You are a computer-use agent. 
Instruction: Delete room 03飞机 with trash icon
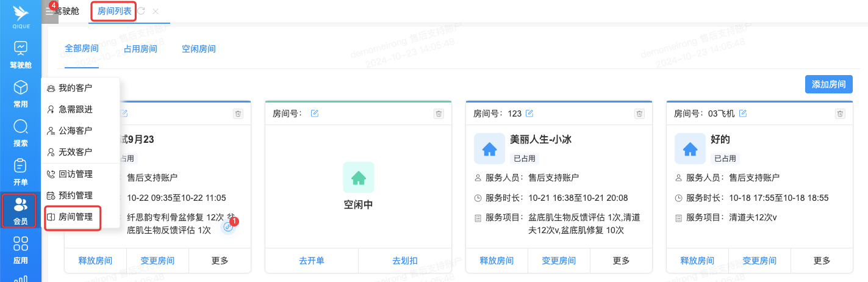[x=840, y=114]
